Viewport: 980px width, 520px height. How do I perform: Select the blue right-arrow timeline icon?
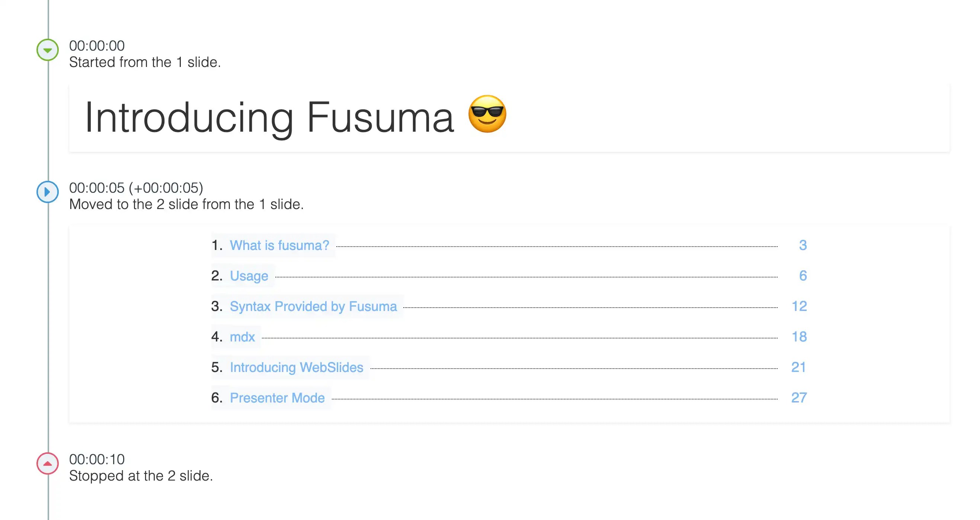tap(47, 192)
